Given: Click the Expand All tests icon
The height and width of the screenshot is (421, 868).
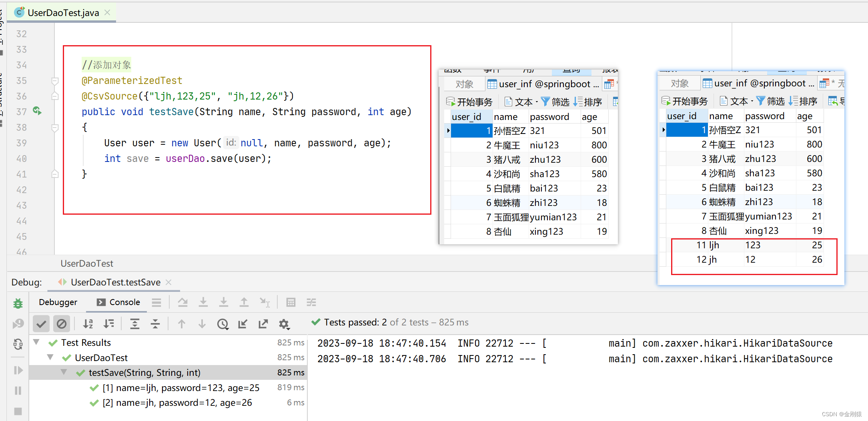Looking at the screenshot, I should (x=135, y=324).
